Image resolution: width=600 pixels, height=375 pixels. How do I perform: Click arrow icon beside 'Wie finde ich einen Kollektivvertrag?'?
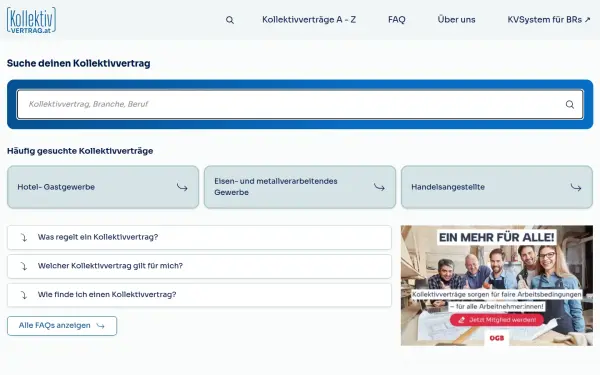click(x=23, y=295)
